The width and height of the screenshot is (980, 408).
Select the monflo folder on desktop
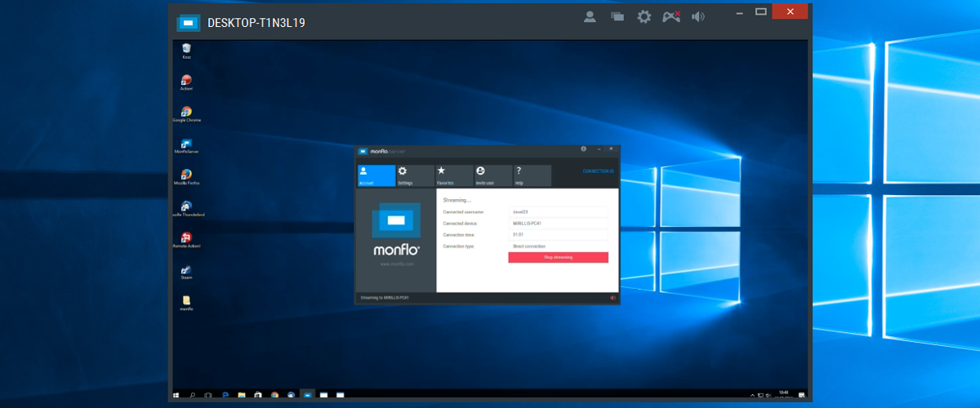pyautogui.click(x=186, y=303)
